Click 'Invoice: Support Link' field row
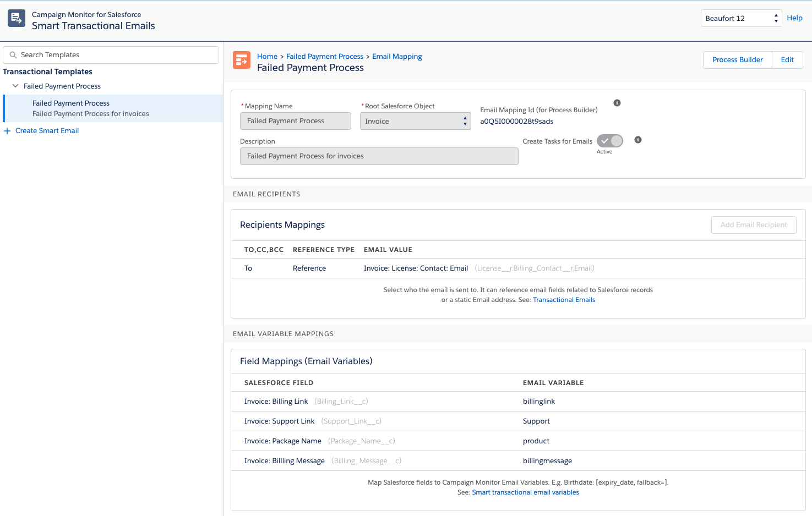 pos(518,421)
